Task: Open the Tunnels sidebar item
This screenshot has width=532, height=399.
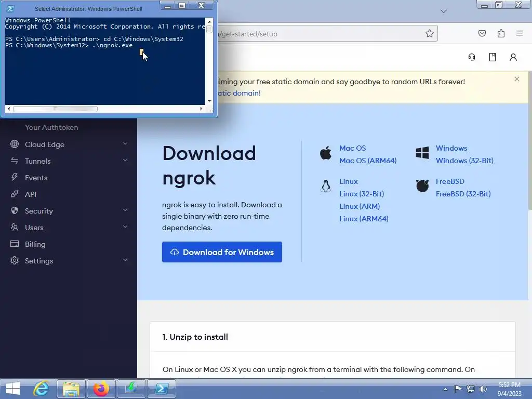Action: coord(37,161)
